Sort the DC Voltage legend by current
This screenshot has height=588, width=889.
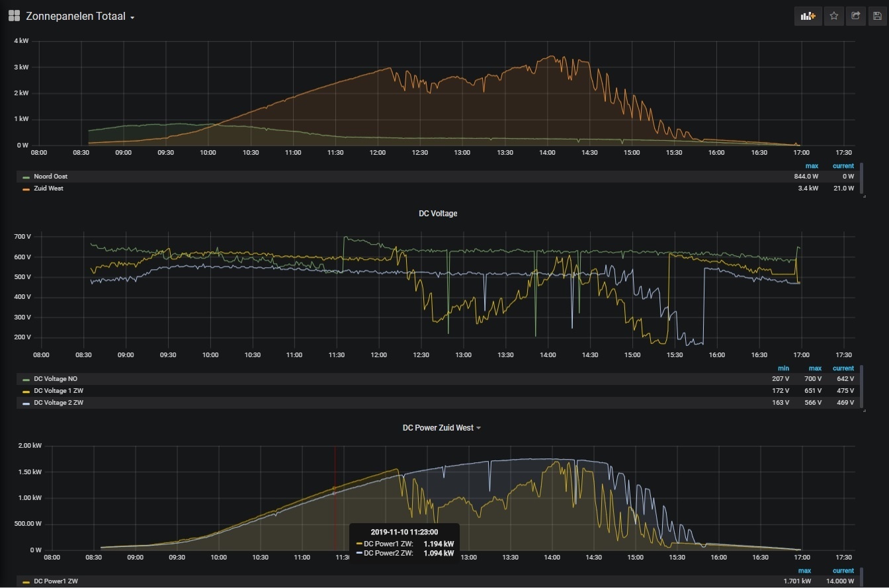(x=843, y=368)
